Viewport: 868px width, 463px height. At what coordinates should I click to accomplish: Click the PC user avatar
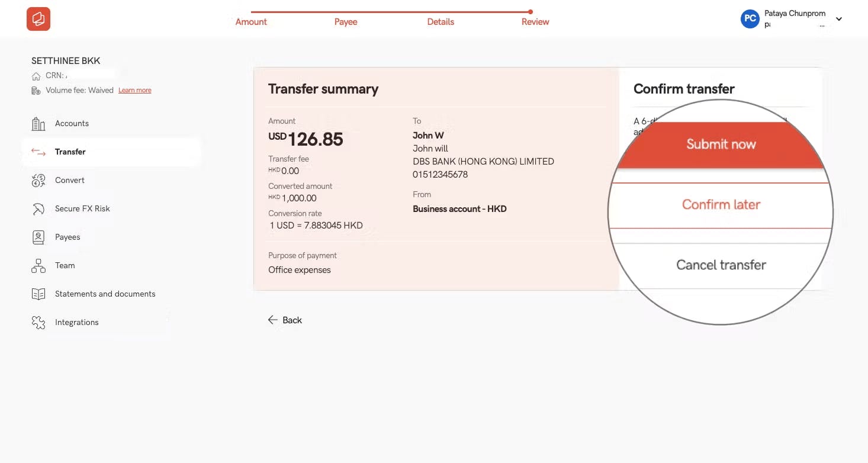[750, 19]
